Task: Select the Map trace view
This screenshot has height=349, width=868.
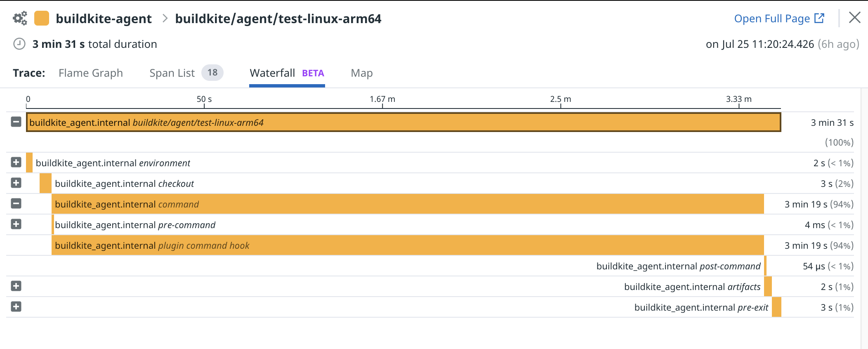Action: 362,73
